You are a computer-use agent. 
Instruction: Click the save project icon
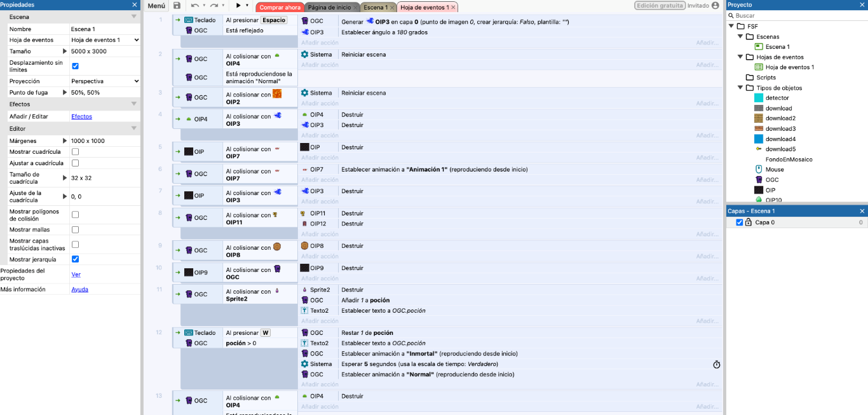coord(177,6)
